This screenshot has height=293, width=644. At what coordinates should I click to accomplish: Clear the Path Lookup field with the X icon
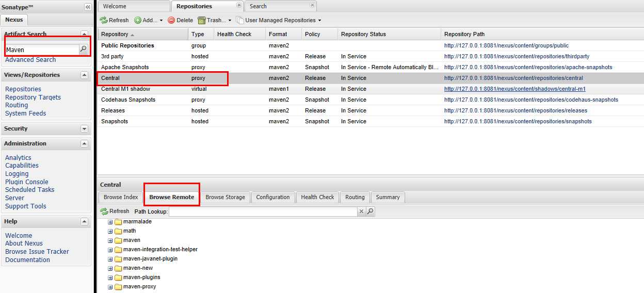click(x=362, y=211)
